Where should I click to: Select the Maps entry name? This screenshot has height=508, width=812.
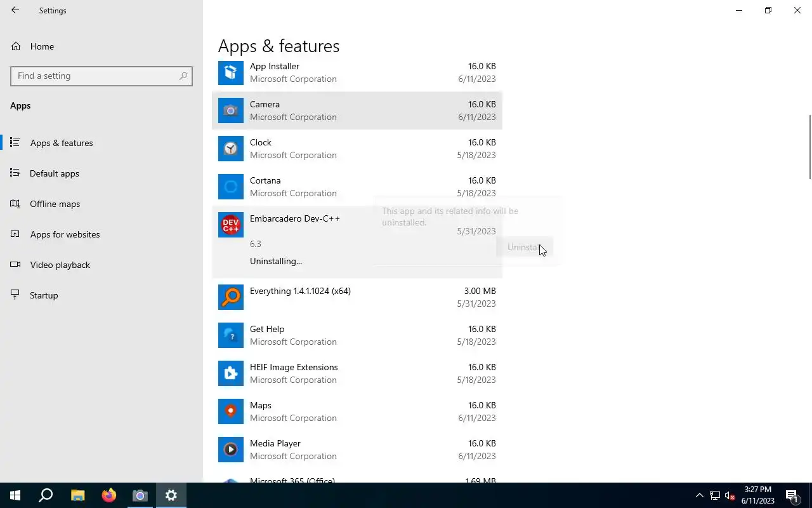pyautogui.click(x=261, y=405)
